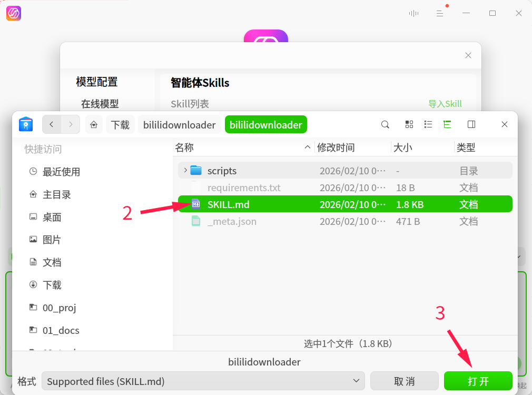Click the search icon in file dialog
Image resolution: width=532 pixels, height=395 pixels.
click(x=385, y=124)
